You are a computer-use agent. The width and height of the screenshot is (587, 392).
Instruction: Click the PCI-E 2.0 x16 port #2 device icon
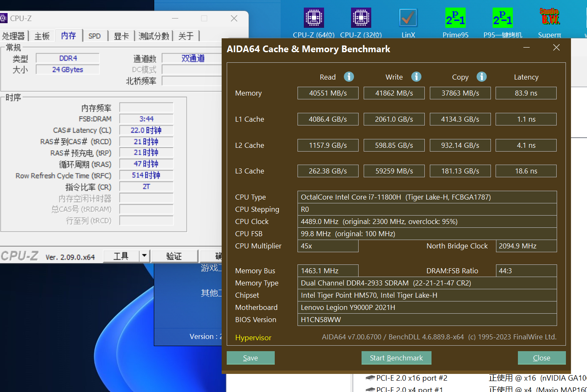pos(370,378)
